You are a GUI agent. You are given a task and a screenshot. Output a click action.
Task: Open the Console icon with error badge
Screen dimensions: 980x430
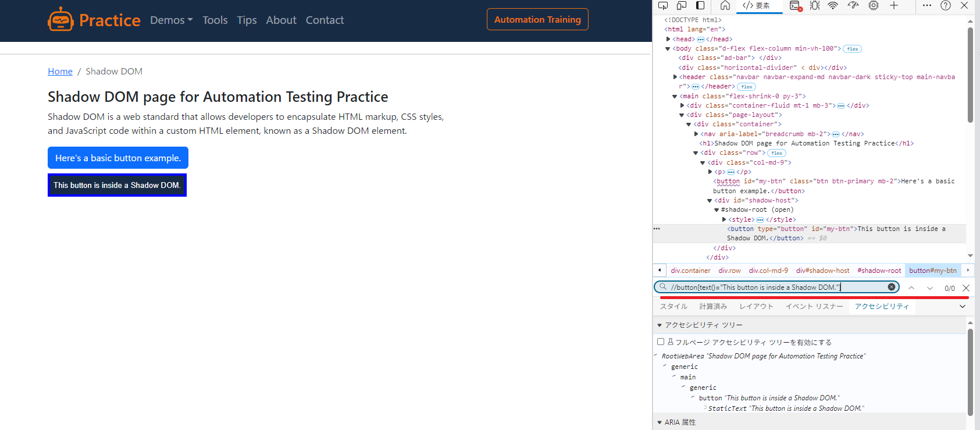(x=796, y=6)
